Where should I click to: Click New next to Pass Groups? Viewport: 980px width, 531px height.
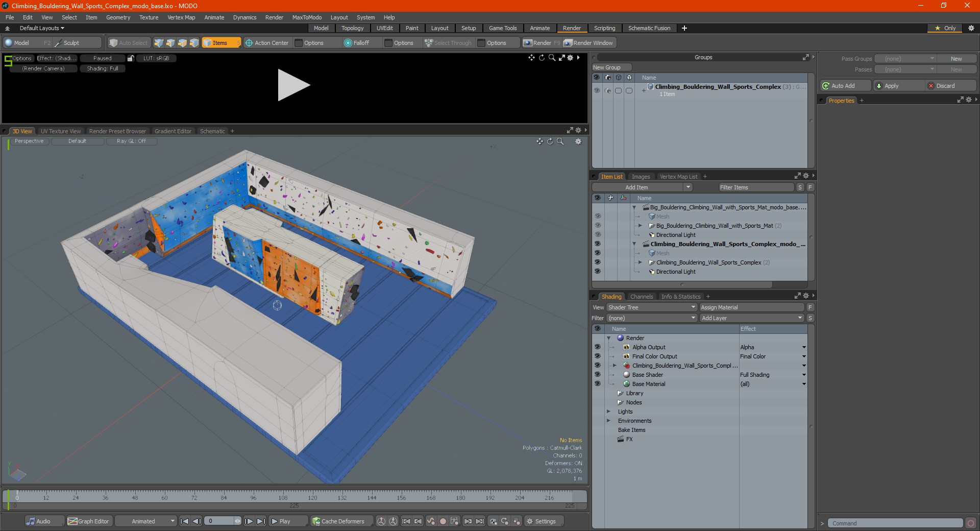point(956,59)
